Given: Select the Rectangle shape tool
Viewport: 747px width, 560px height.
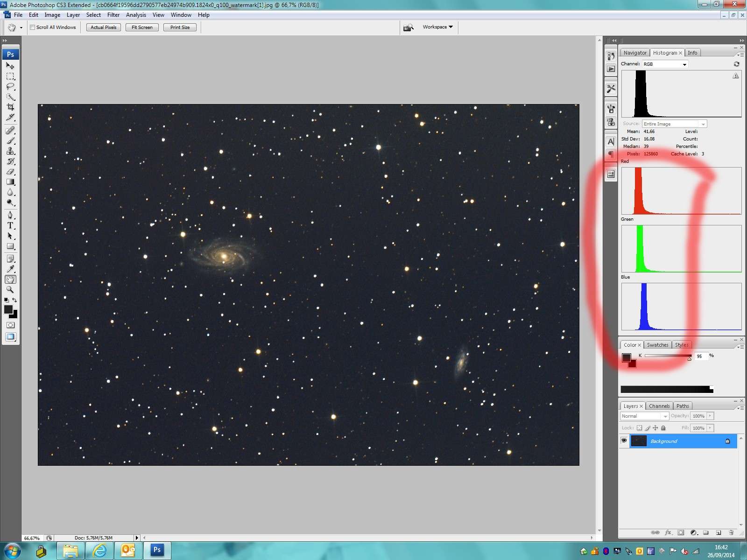Looking at the screenshot, I should tap(10, 246).
